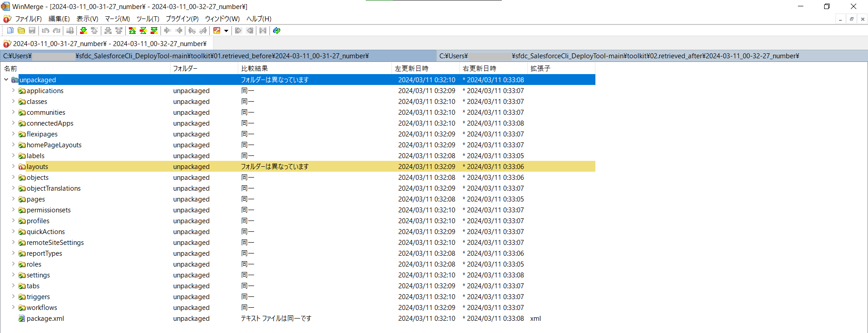
Task: Select the objectTranslations folder row
Action: pos(298,188)
